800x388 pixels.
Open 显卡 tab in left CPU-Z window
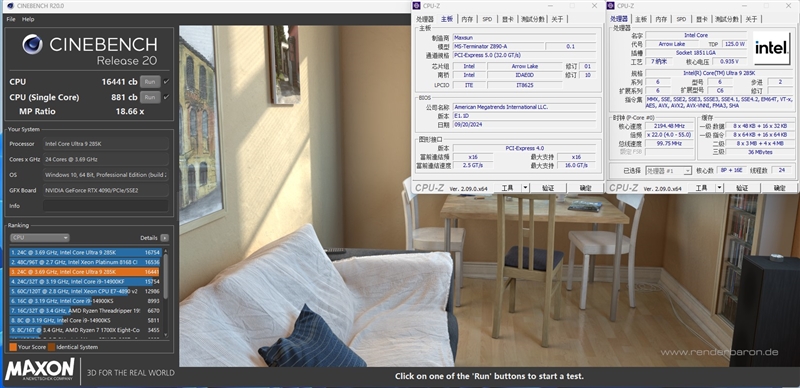click(x=507, y=19)
